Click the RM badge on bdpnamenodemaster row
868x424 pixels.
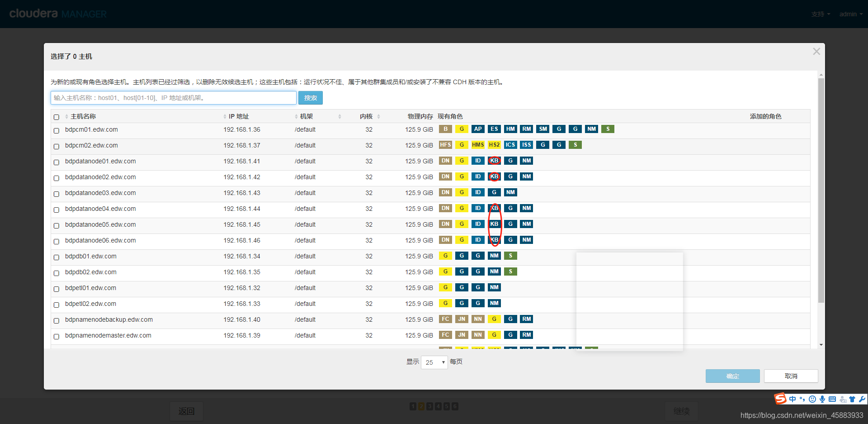tap(527, 335)
